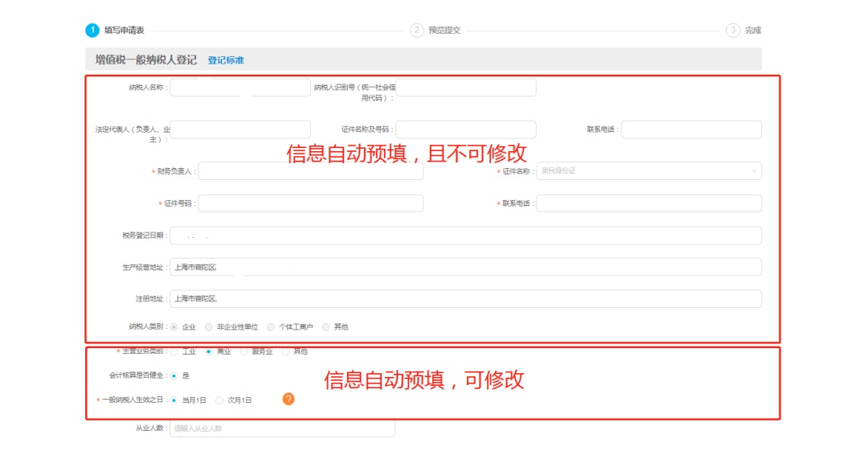Click the 财务负责人 input field
Viewport: 868px width, 451px height.
tap(310, 171)
